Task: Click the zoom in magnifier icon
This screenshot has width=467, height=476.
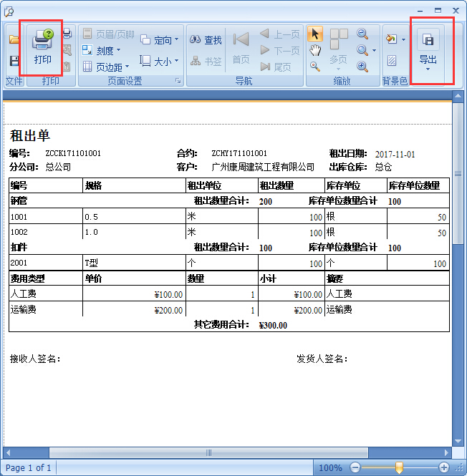Action: click(362, 67)
